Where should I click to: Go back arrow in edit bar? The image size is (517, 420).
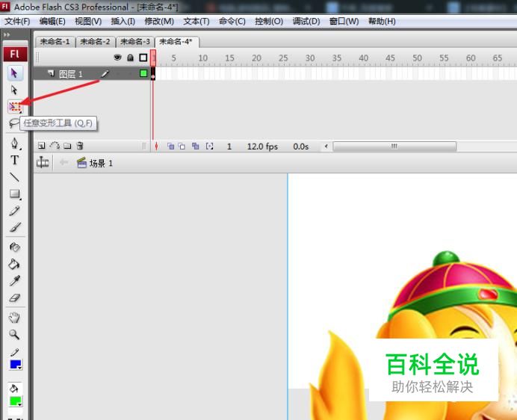[x=64, y=162]
